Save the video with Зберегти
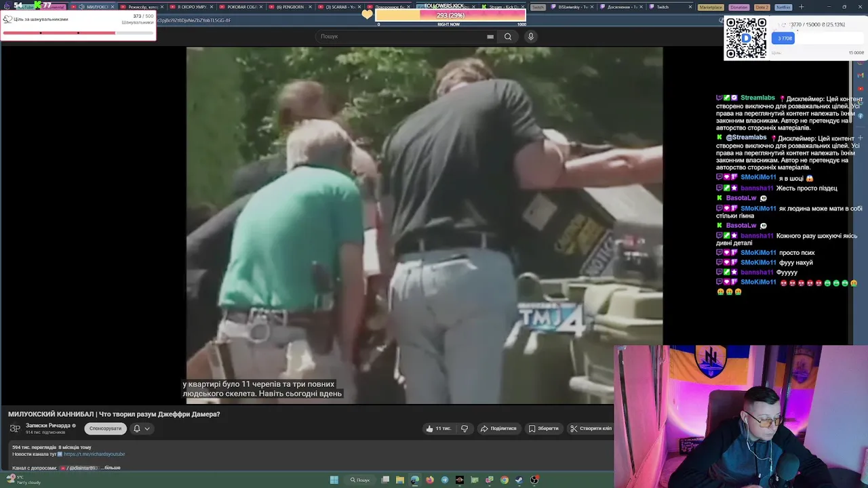 (544, 428)
